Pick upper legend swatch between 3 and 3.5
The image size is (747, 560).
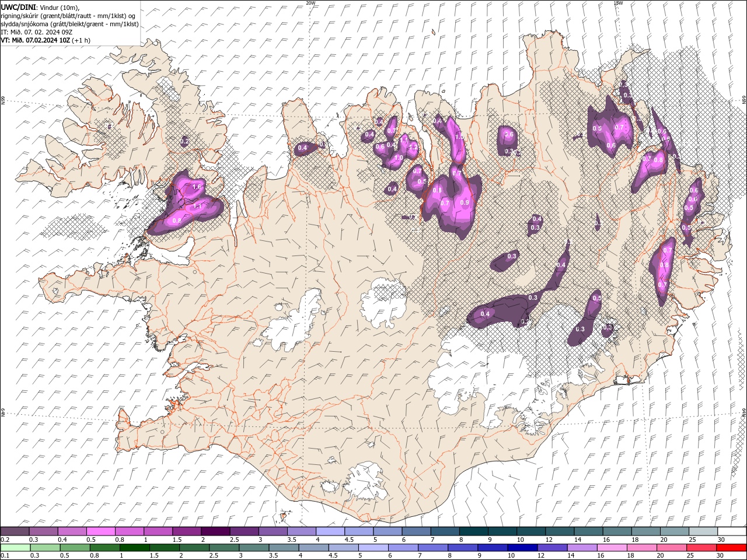tap(273, 531)
